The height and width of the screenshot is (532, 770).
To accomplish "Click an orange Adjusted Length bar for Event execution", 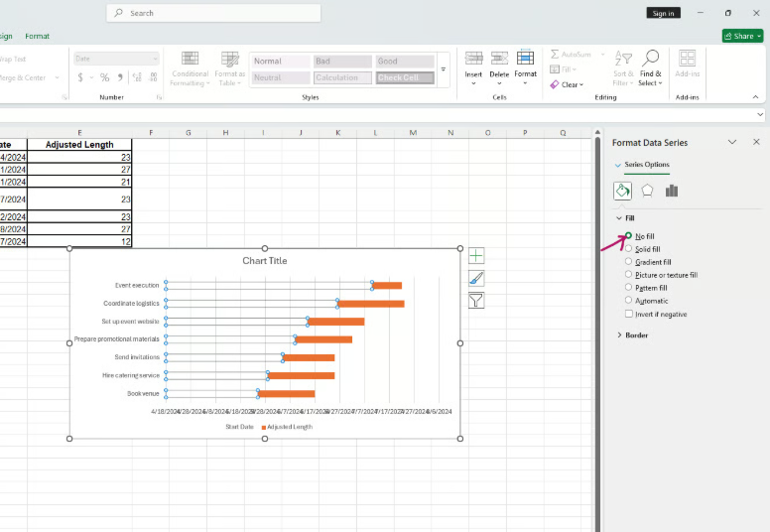I will (387, 286).
